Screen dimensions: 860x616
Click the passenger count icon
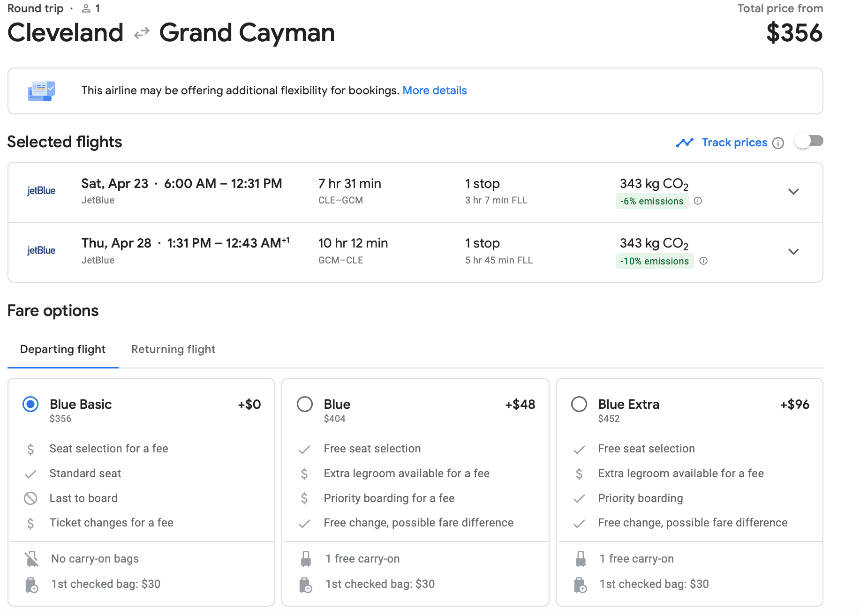[86, 8]
